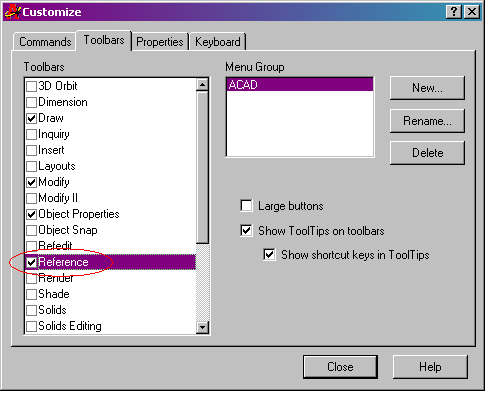The width and height of the screenshot is (487, 393).
Task: Switch to the Commands tab
Action: (45, 42)
